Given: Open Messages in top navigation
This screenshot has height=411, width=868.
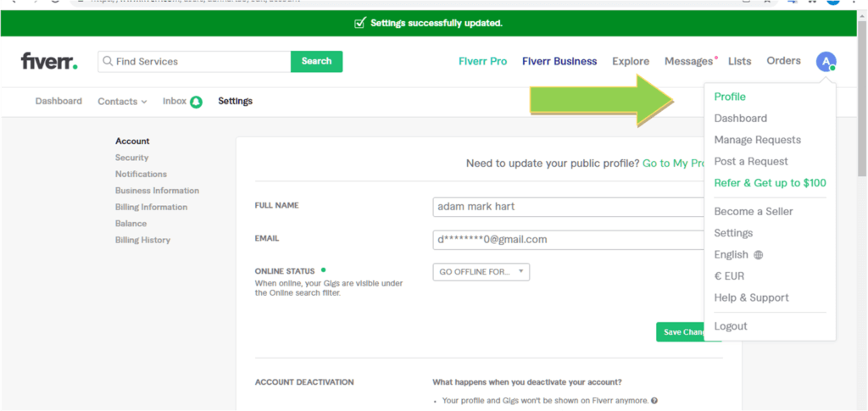Looking at the screenshot, I should coord(688,61).
